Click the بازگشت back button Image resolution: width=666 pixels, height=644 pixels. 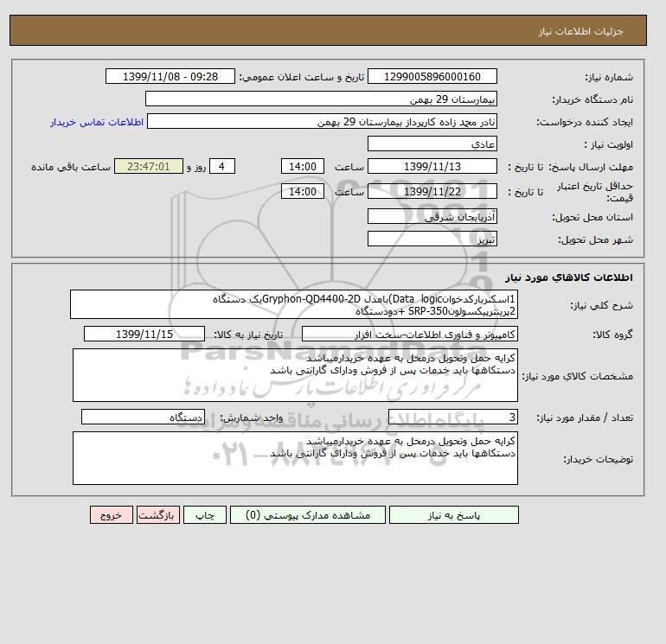(x=158, y=514)
